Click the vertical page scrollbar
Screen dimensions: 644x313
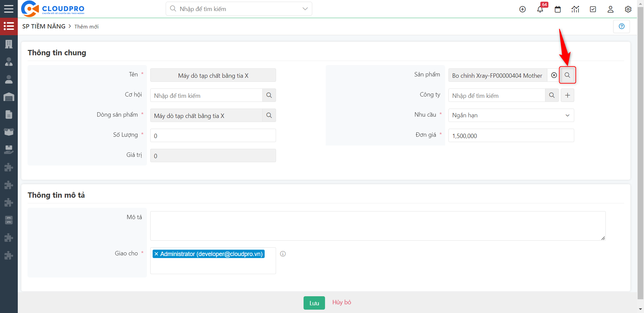click(x=640, y=152)
